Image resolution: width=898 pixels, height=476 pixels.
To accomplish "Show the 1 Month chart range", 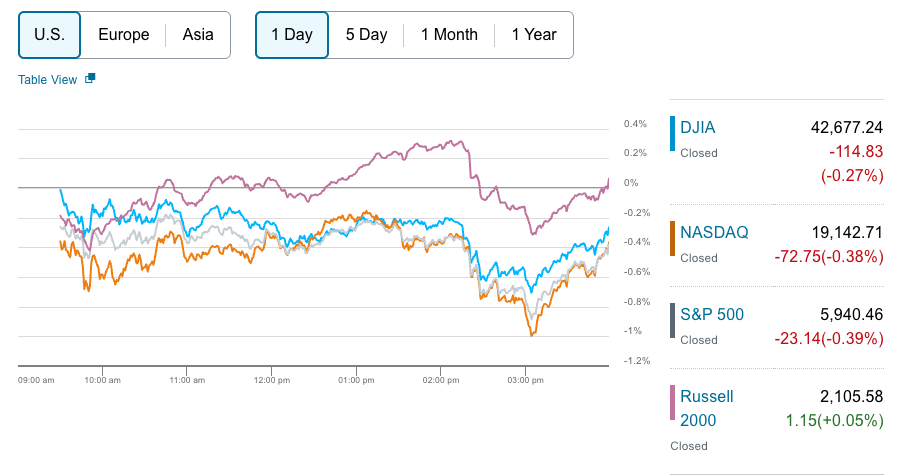I will (449, 35).
